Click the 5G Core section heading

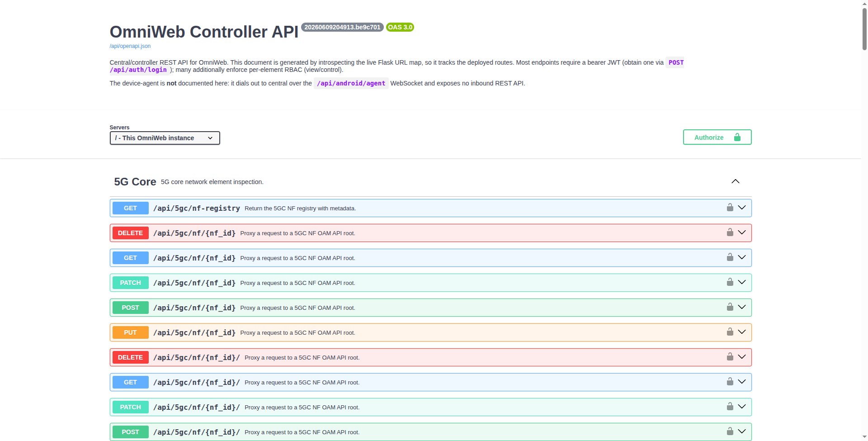(135, 182)
